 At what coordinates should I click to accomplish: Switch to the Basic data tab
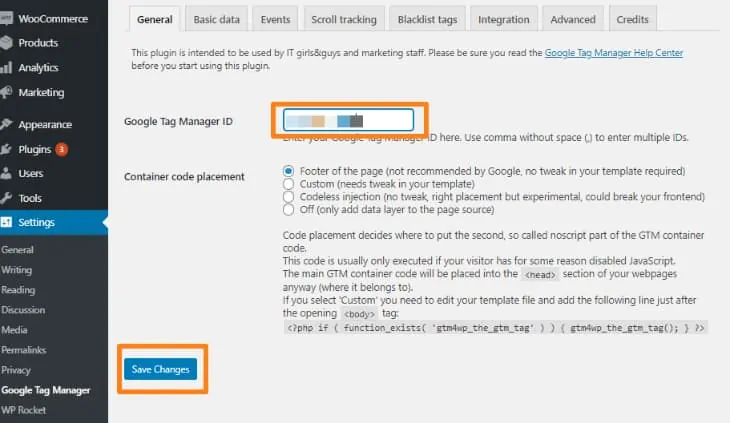click(215, 19)
